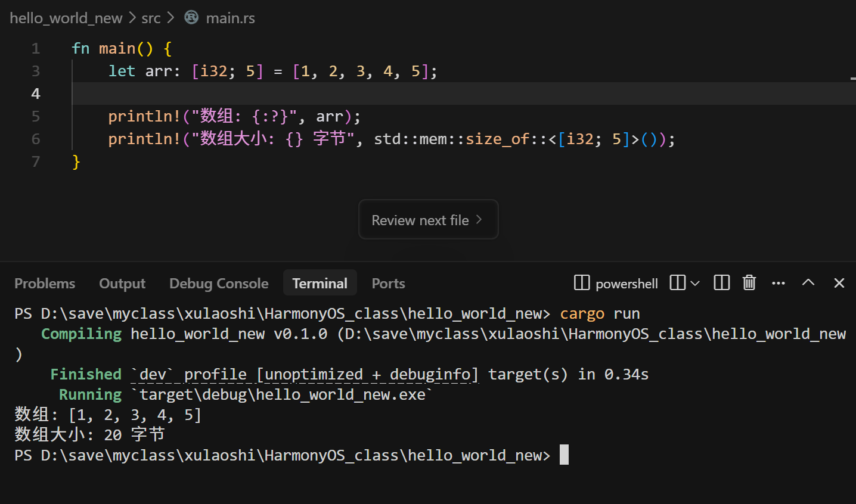Click the powershell terminal icon
The width and height of the screenshot is (856, 504).
click(x=582, y=282)
